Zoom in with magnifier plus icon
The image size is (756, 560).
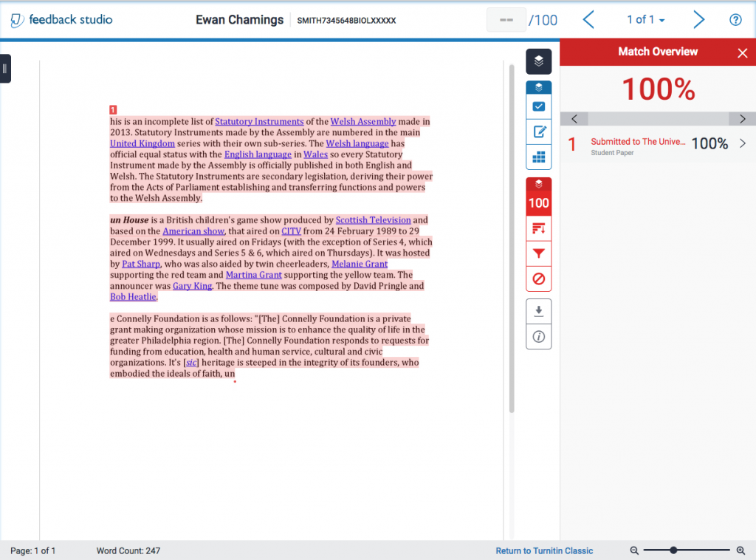pos(740,550)
